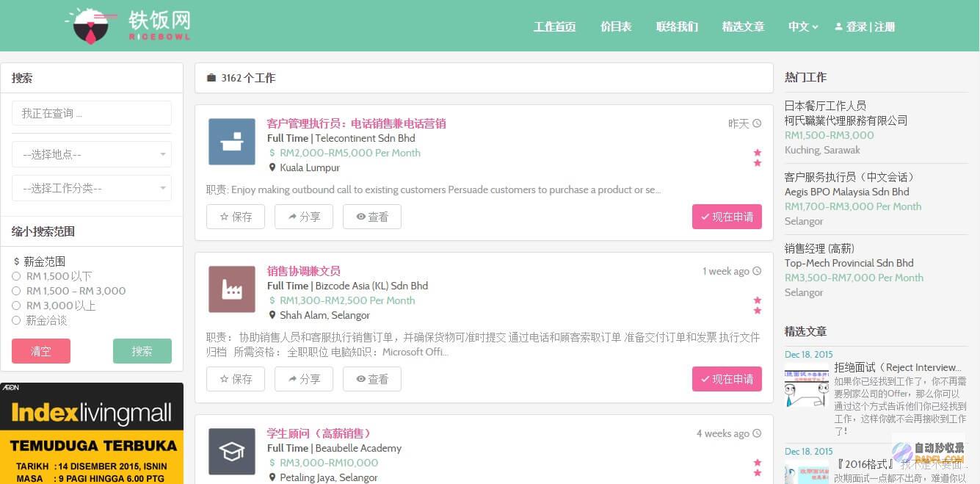
Task: View the Bizcode Asia job with 查看
Action: click(x=372, y=379)
